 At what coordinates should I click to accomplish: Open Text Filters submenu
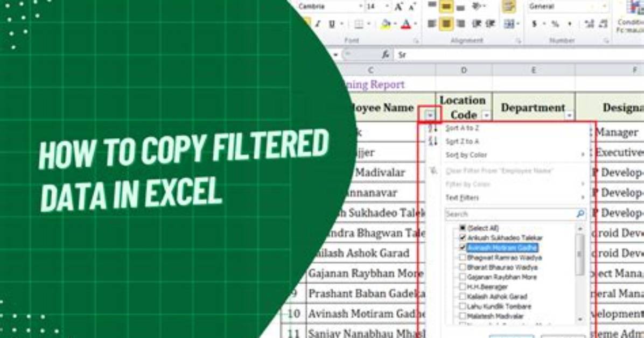point(462,198)
